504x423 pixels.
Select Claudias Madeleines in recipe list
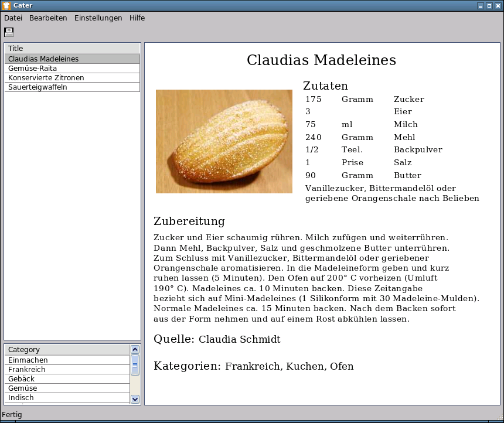coord(43,59)
